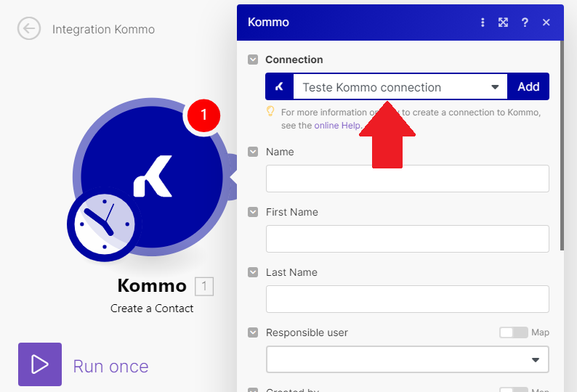Click the Create a Contact label

tap(152, 309)
